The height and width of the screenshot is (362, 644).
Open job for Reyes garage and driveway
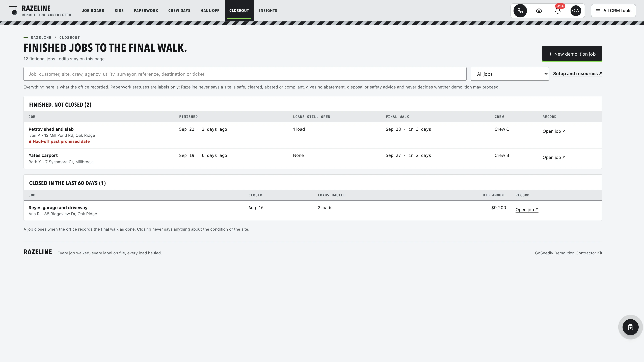pos(527,210)
